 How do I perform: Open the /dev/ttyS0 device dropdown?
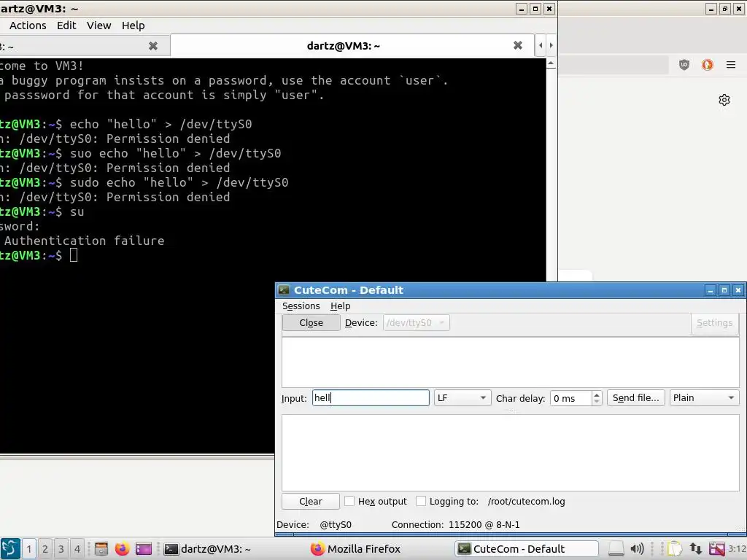pyautogui.click(x=417, y=322)
